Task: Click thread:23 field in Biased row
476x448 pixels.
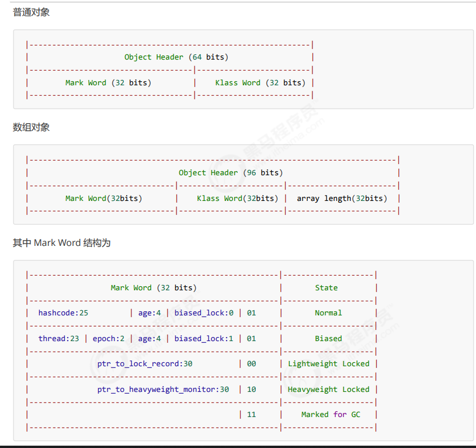Action: (58, 338)
